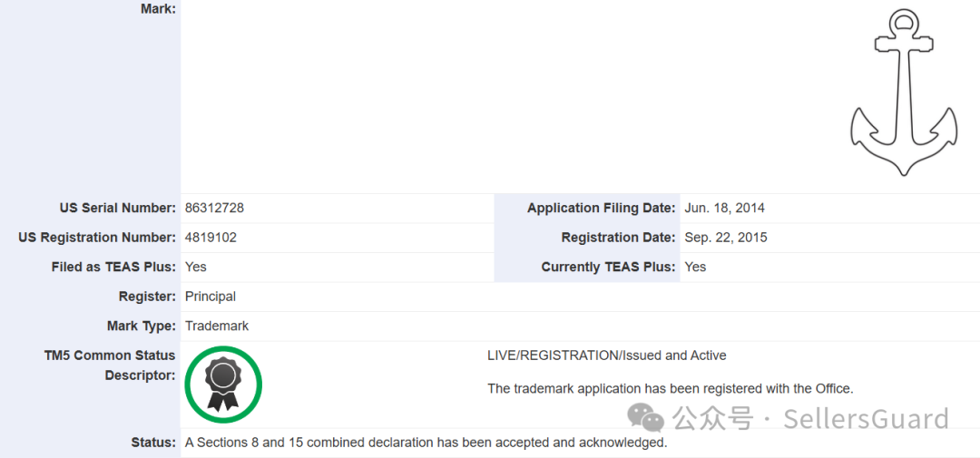The height and width of the screenshot is (458, 980).
Task: Click the 'registered with the Office' sentence
Action: pos(670,389)
